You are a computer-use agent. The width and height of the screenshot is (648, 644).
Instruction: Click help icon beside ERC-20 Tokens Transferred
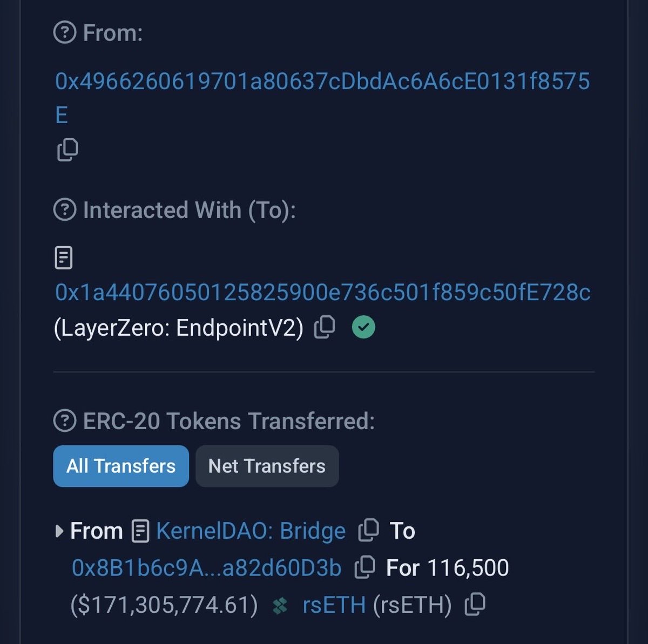[x=65, y=421]
